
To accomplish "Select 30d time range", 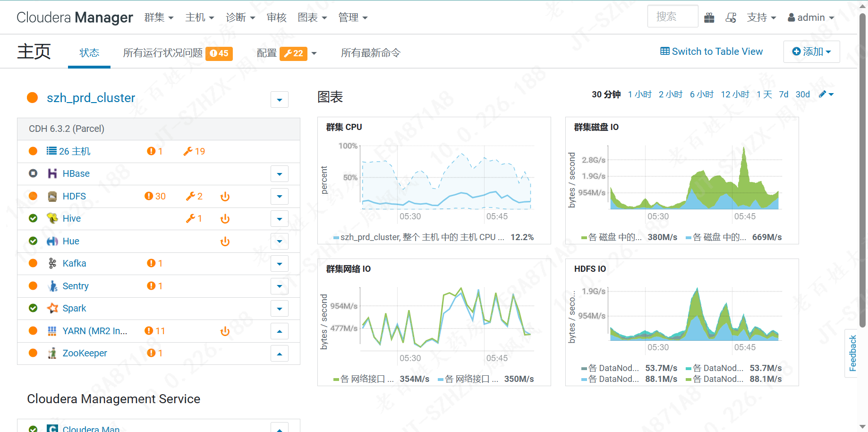I will click(803, 95).
